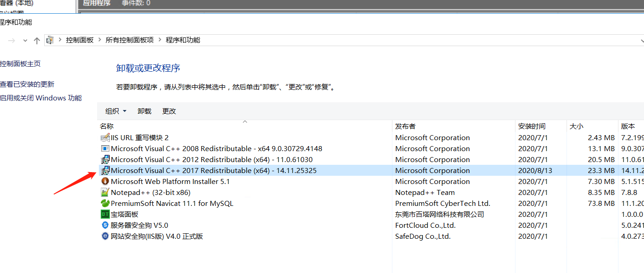644x273 pixels.
Task: Navigate forward with the forward arrow
Action: 12,40
